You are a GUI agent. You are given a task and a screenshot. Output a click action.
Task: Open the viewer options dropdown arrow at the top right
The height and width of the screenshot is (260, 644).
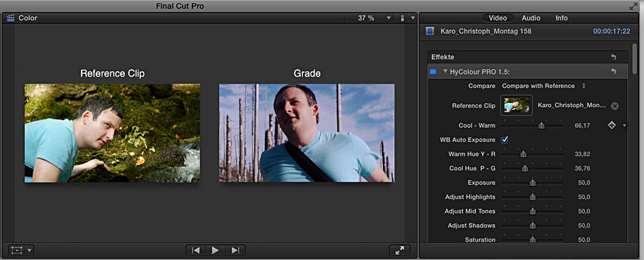[413, 18]
